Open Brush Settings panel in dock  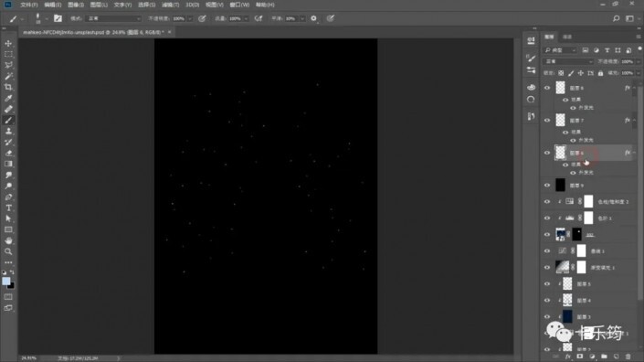point(531,58)
